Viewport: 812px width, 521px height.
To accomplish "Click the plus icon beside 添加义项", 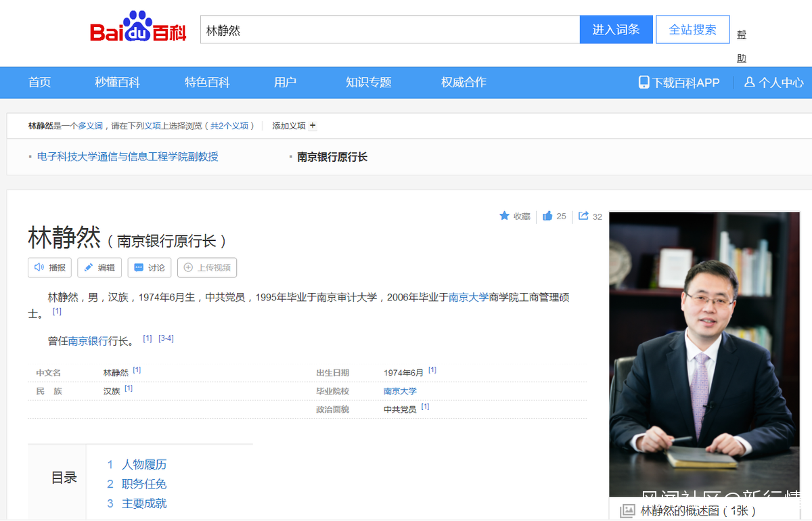I will (x=313, y=125).
